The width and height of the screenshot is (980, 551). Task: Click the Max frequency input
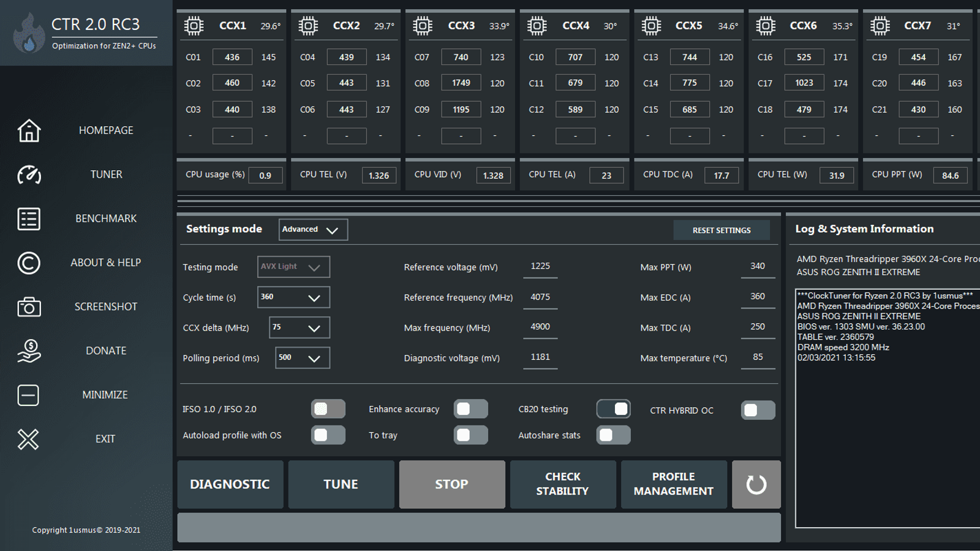pos(540,328)
